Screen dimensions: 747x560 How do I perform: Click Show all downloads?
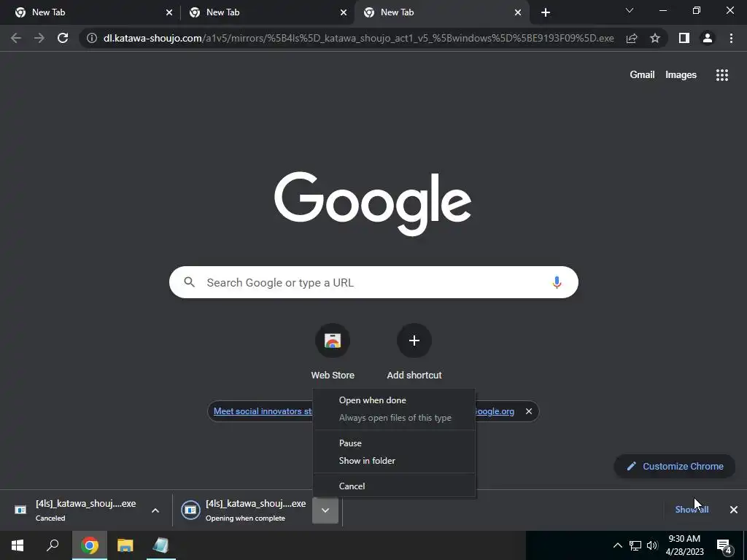pyautogui.click(x=692, y=510)
